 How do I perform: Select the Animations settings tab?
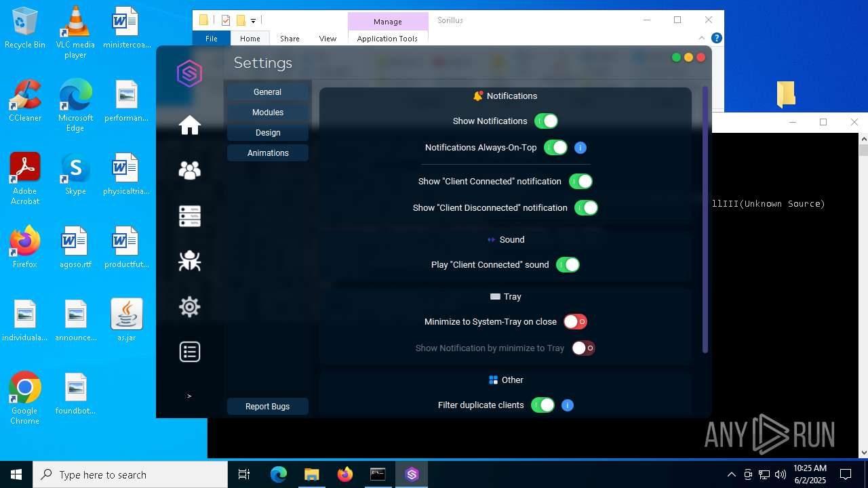point(267,153)
